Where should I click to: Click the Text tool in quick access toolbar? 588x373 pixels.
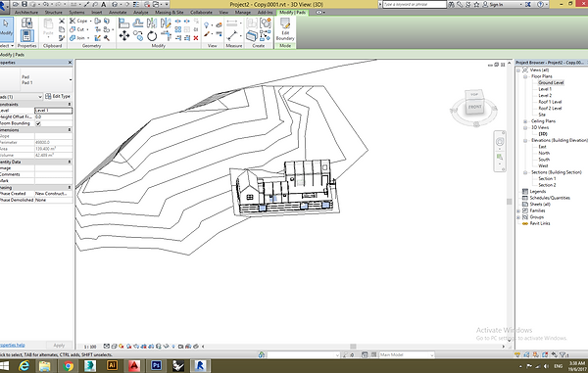pos(104,5)
